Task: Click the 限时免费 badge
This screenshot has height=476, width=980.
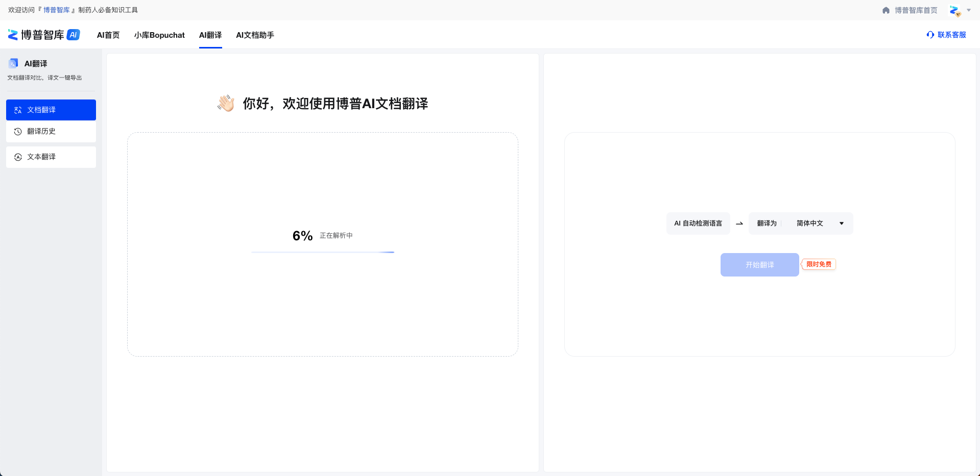Action: tap(818, 264)
